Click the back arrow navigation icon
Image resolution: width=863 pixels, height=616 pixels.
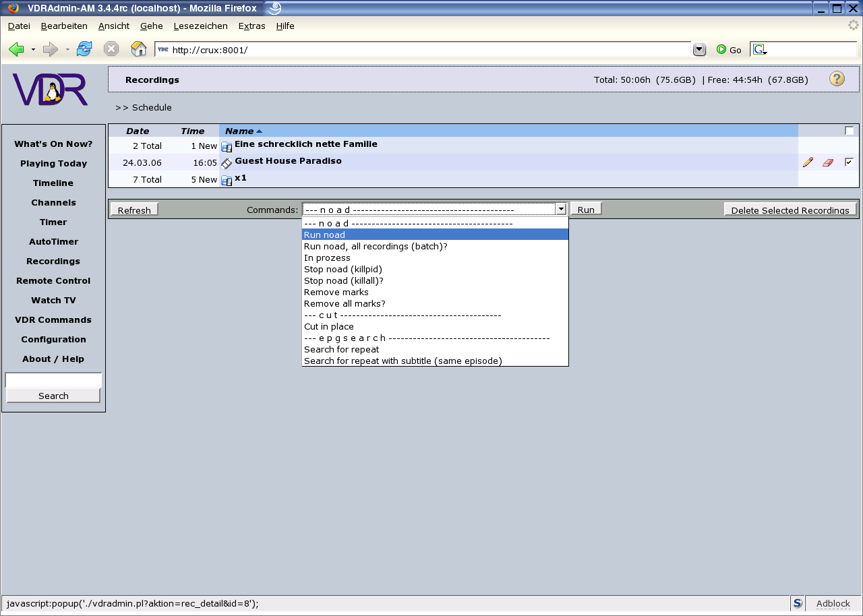coord(17,49)
